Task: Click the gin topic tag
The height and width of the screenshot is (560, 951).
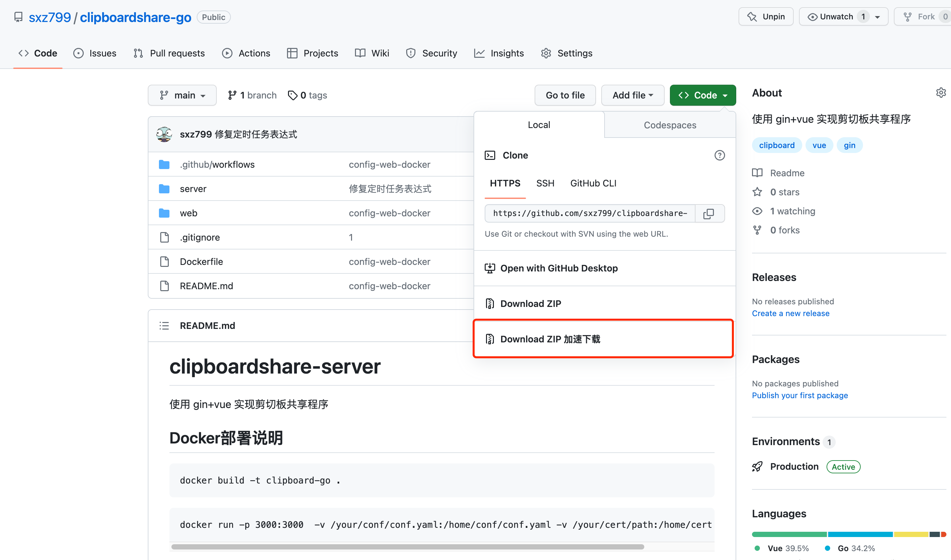Action: pos(850,145)
